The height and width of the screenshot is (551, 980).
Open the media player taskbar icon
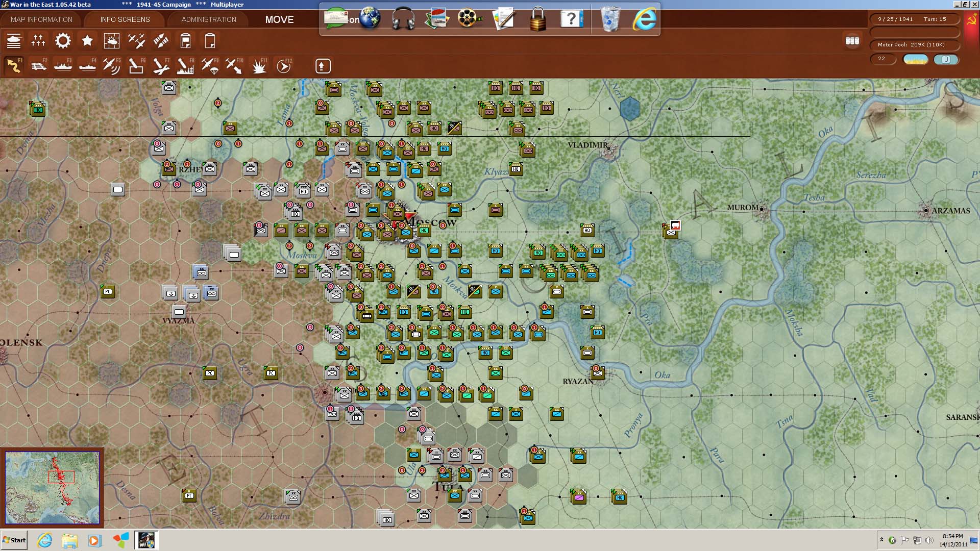[x=94, y=540]
